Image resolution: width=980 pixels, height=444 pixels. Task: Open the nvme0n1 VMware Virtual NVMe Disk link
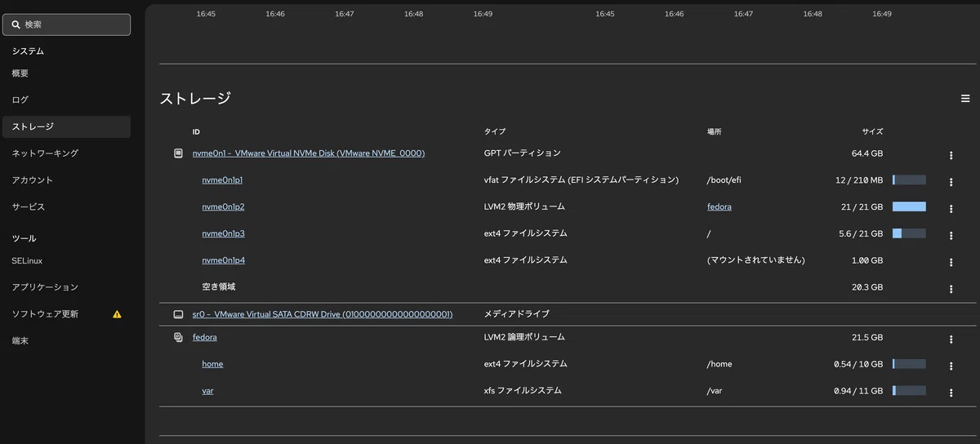(309, 153)
